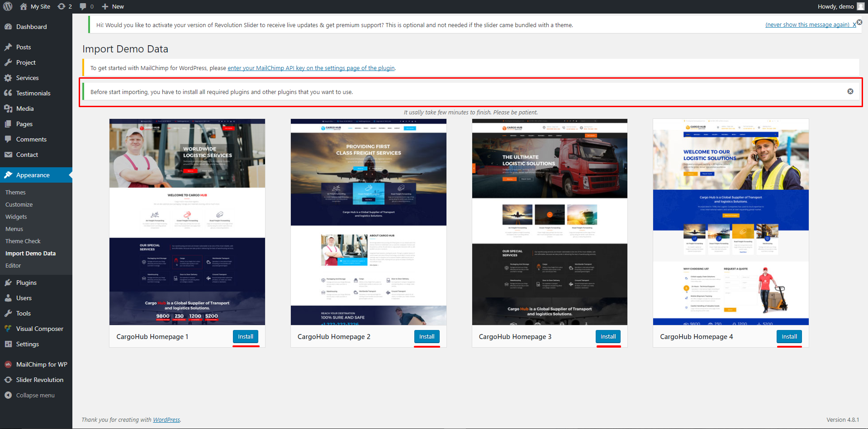Click the plus New icon in admin bar
Viewport: 868px width, 429px height.
coord(105,6)
